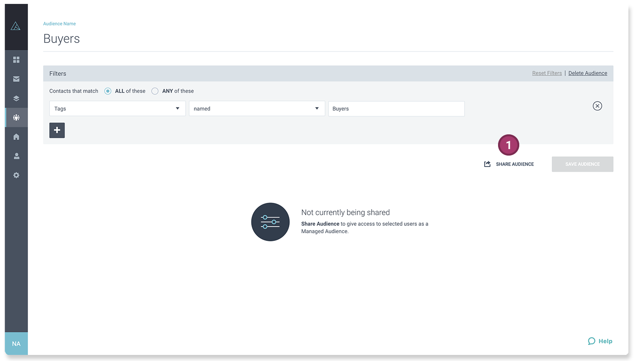Remove the Tags filter with the X icon
The width and height of the screenshot is (644, 361).
pyautogui.click(x=597, y=106)
